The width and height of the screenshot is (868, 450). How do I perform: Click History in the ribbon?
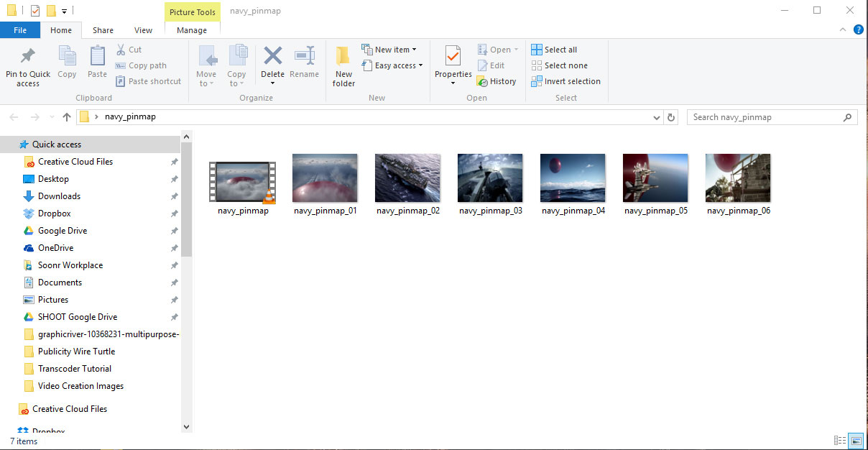(x=497, y=81)
